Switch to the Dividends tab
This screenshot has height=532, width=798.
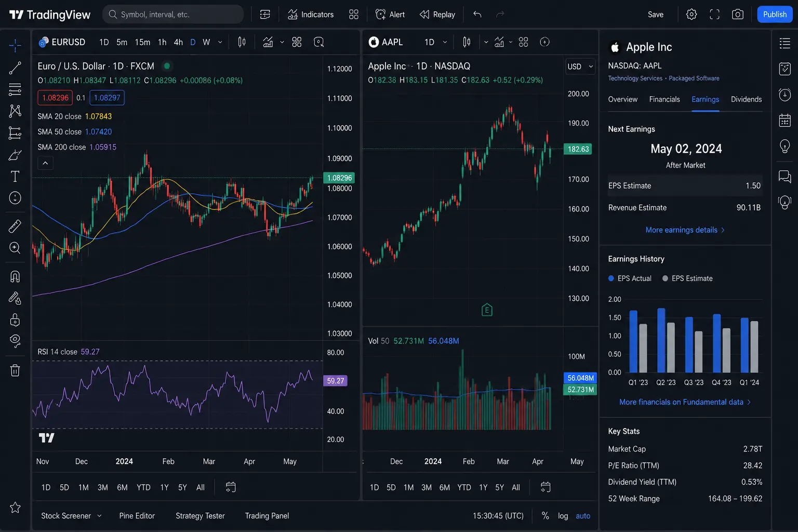click(746, 99)
